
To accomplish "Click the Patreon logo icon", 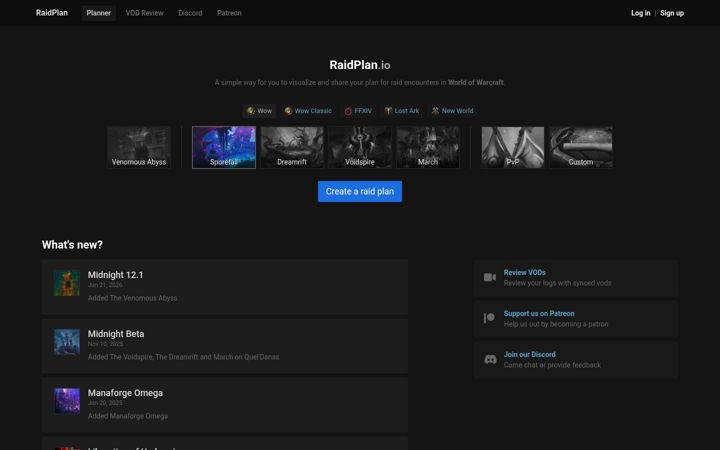I will (489, 318).
